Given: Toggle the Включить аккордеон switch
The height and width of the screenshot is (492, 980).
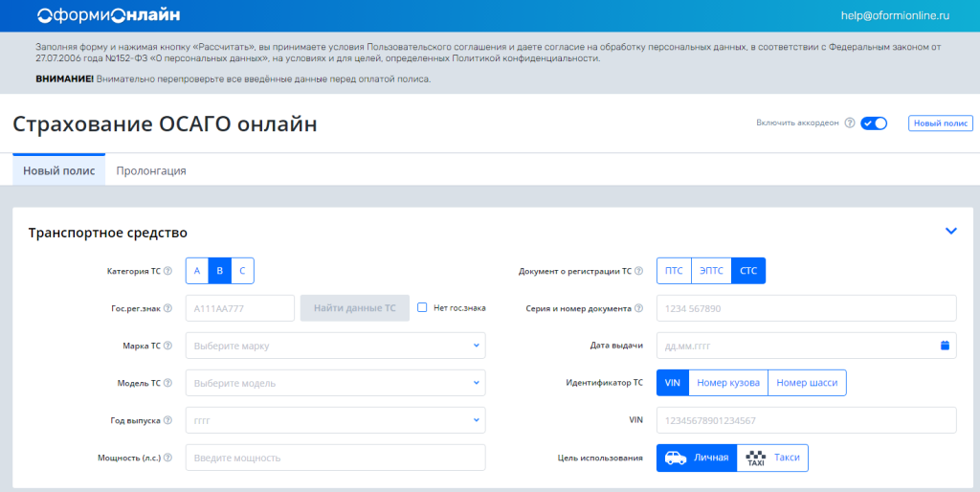Looking at the screenshot, I should pos(874,123).
